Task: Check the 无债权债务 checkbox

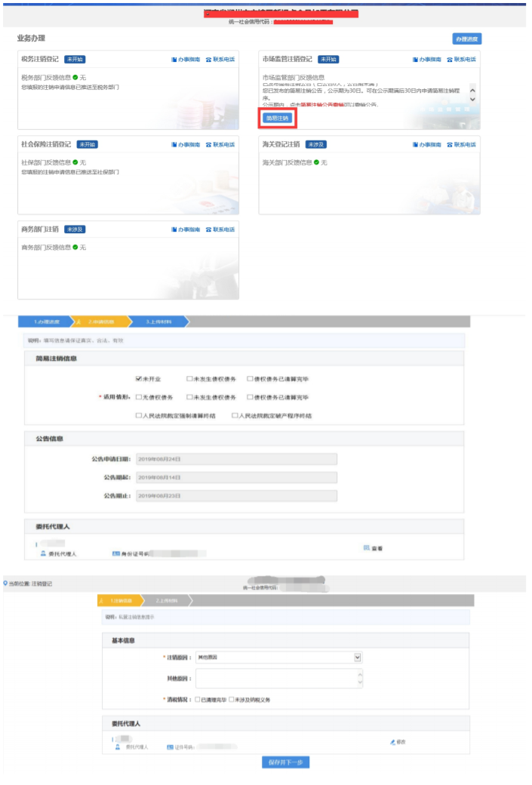Action: point(139,397)
